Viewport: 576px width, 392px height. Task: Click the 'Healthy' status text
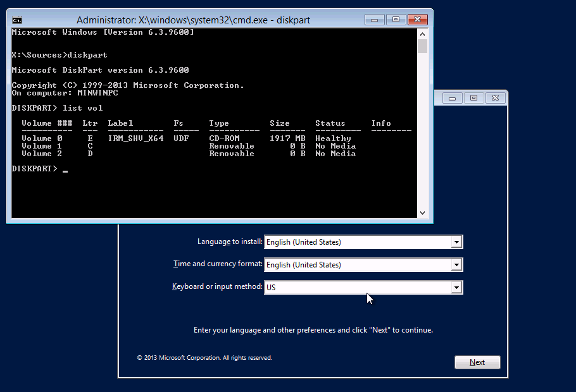pos(333,138)
